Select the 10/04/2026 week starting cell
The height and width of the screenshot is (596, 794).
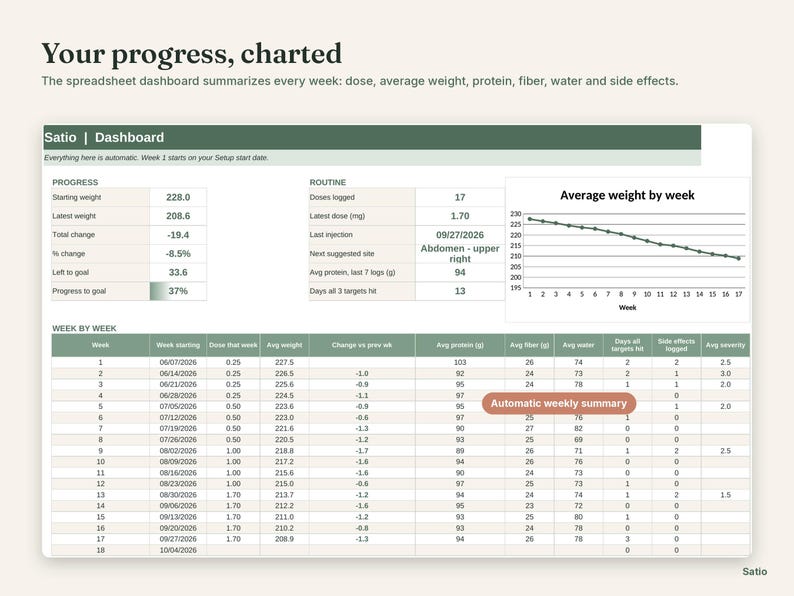(x=178, y=550)
